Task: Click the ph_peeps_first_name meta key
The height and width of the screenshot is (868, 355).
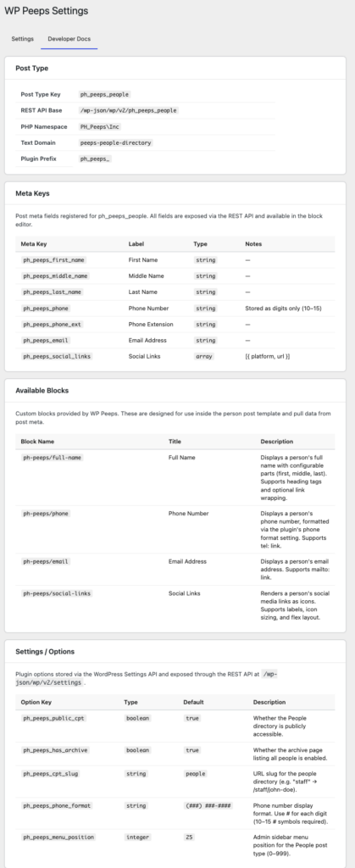Action: pos(54,259)
